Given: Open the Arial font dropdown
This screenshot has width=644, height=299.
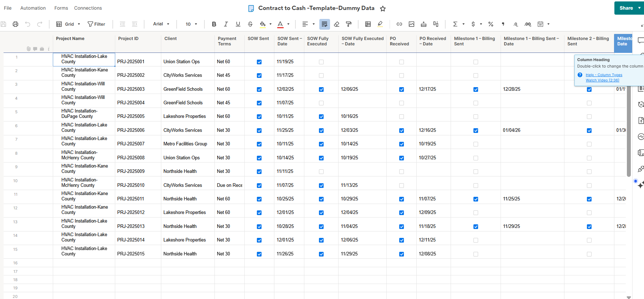Looking at the screenshot, I should tap(161, 24).
